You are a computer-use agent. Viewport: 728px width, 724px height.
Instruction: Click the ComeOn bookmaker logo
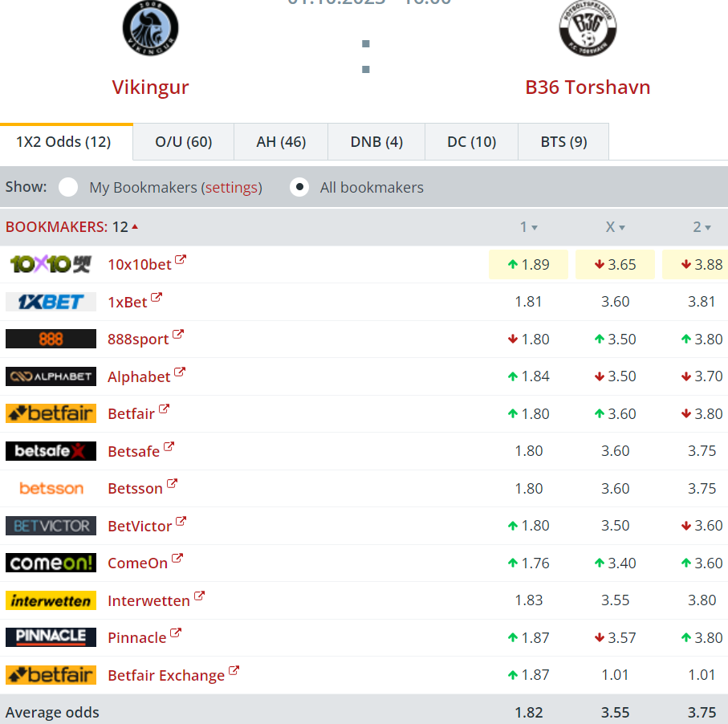[51, 563]
